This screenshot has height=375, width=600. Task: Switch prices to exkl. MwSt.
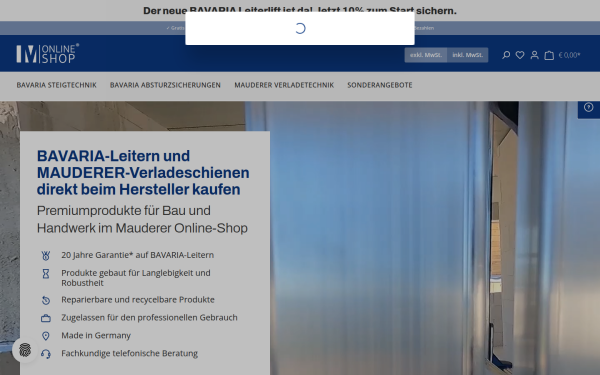click(x=426, y=55)
